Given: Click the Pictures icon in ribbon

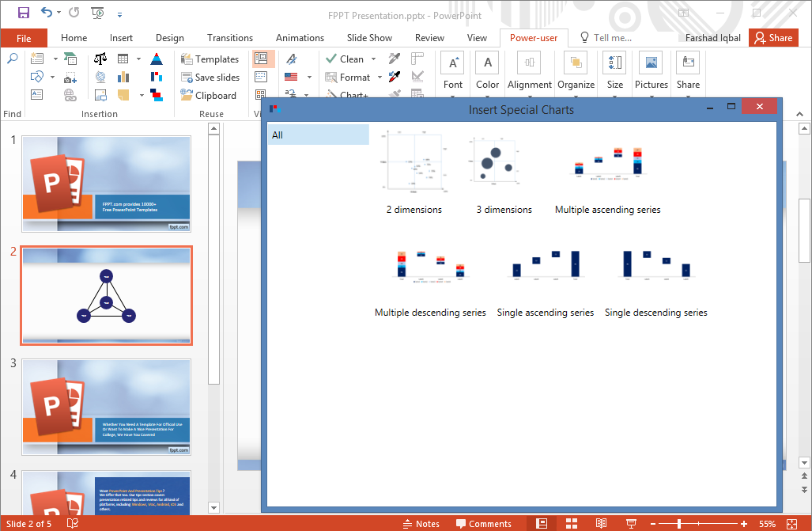Looking at the screenshot, I should 651,63.
